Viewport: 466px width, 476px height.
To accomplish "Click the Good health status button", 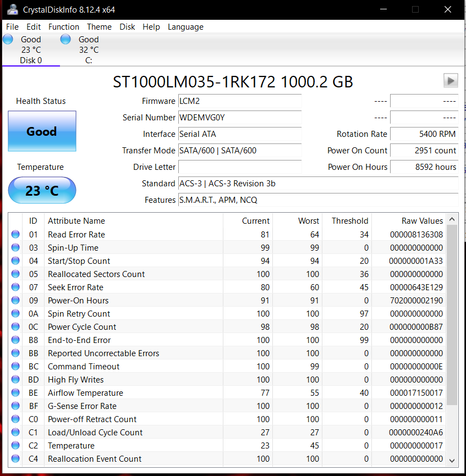I will tap(42, 131).
